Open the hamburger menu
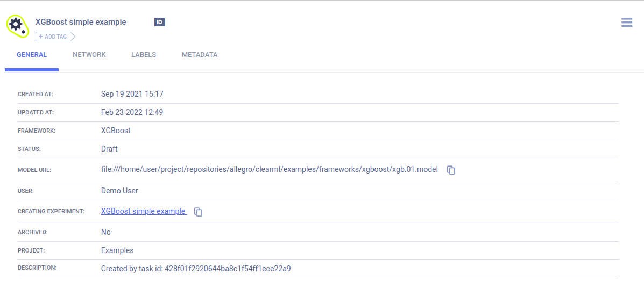Image resolution: width=644 pixels, height=303 pixels. point(626,23)
